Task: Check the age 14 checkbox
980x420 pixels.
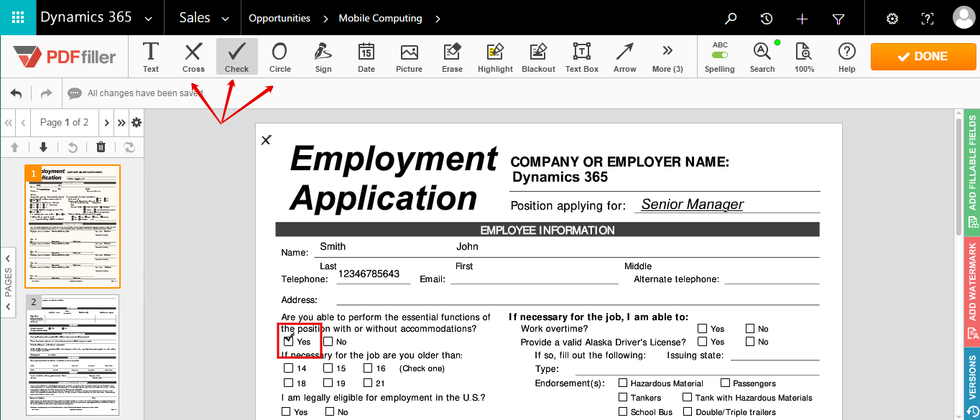Action: click(x=288, y=368)
